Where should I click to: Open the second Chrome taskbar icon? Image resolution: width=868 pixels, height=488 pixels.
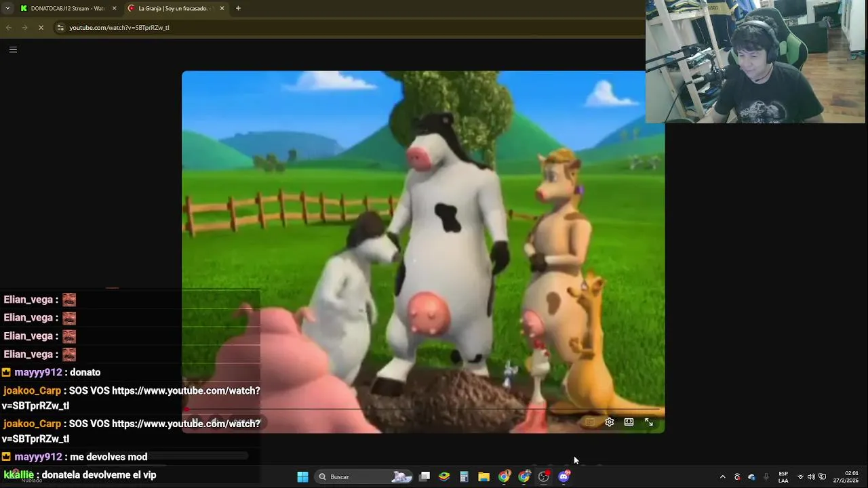click(524, 476)
